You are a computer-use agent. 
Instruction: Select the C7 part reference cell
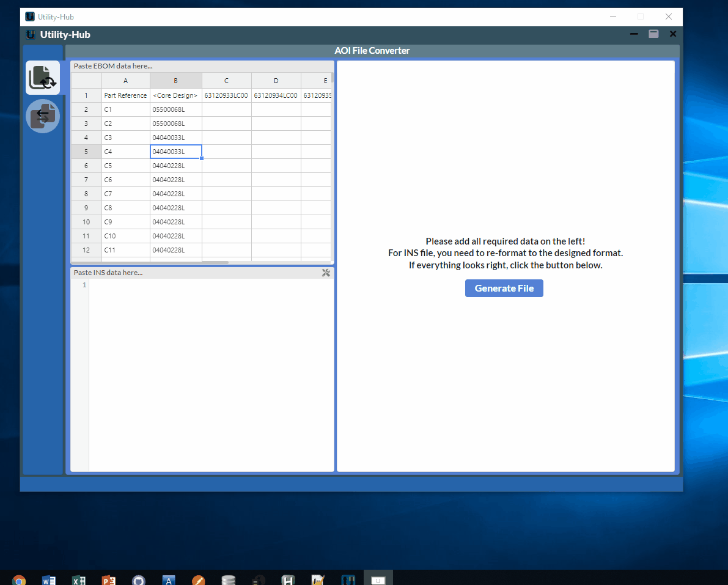pos(126,194)
